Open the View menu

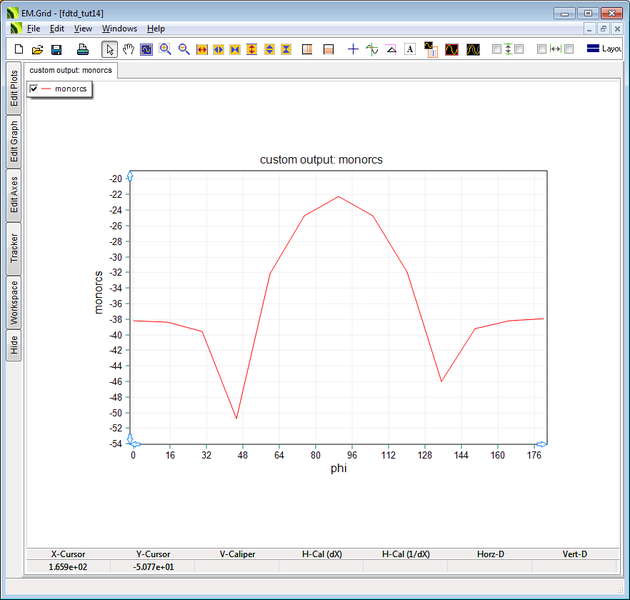pyautogui.click(x=83, y=29)
